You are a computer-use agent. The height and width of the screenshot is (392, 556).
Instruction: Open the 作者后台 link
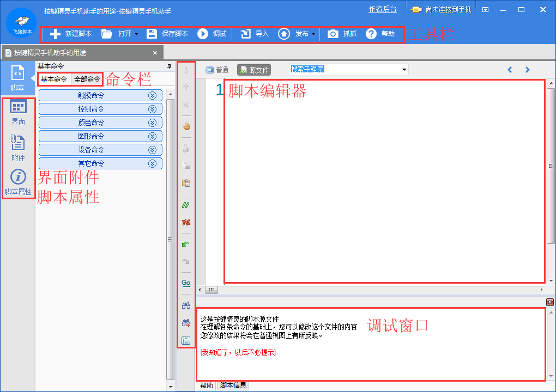(382, 9)
